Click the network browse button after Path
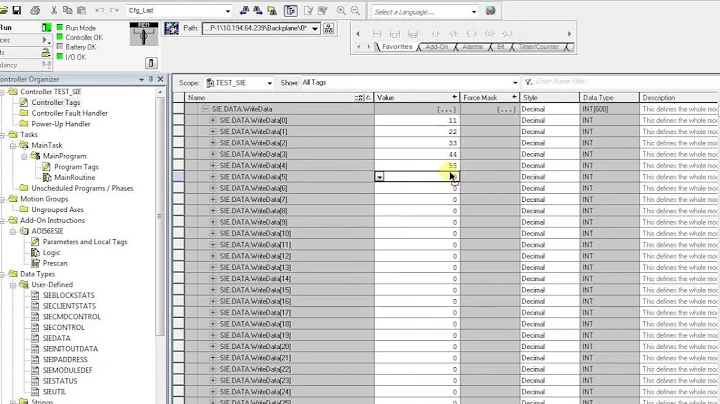Image resolution: width=720 pixels, height=404 pixels. (x=329, y=28)
